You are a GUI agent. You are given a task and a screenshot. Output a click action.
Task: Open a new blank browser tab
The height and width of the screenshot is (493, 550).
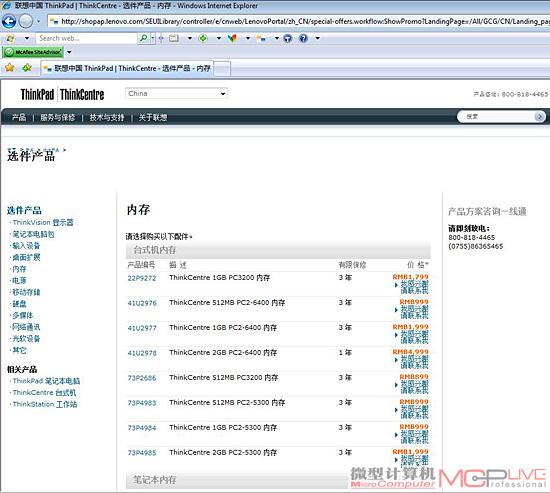[x=222, y=69]
